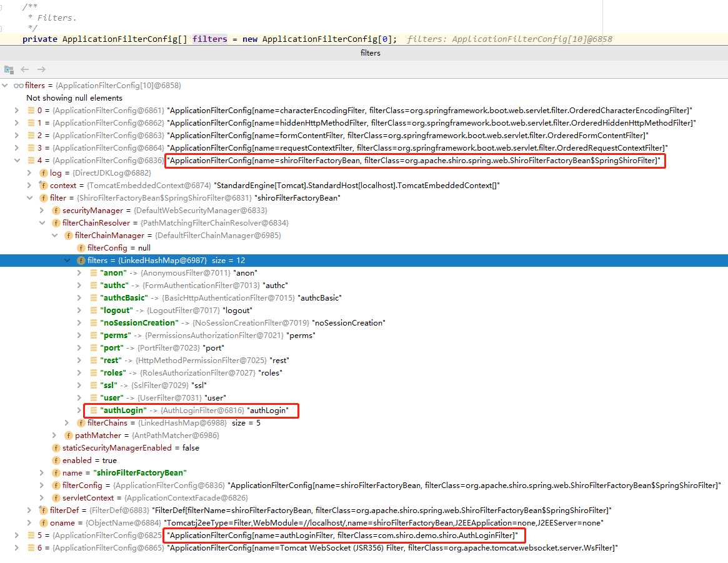Collapse array element 4 shiroFilterFactoryBean
The image size is (728, 563).
pyautogui.click(x=17, y=161)
